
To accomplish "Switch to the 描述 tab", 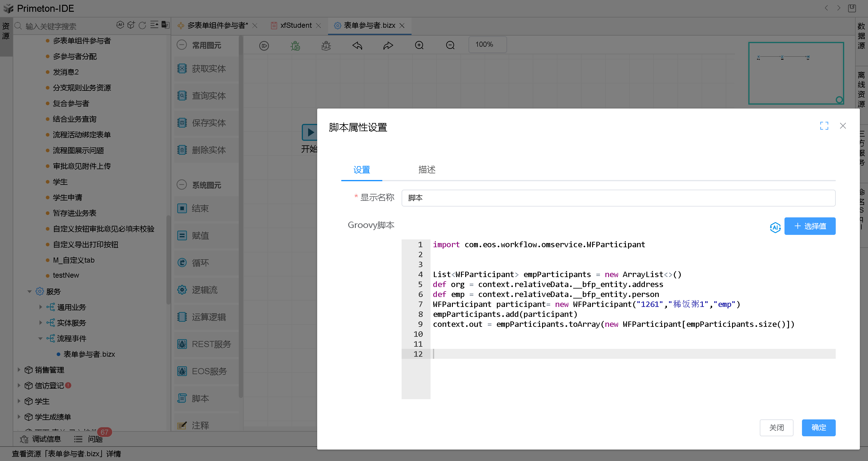I will tap(427, 169).
